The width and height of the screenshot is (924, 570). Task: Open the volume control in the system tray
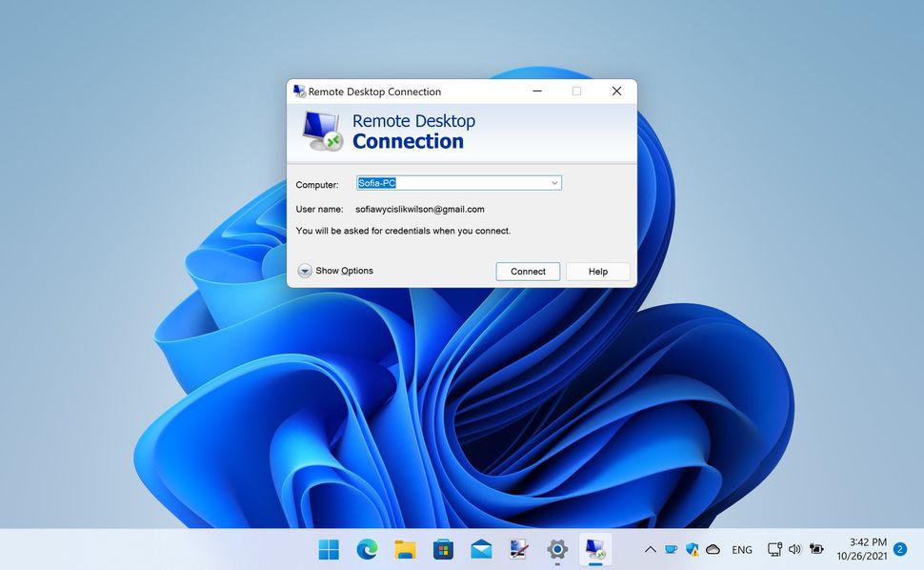pos(795,549)
